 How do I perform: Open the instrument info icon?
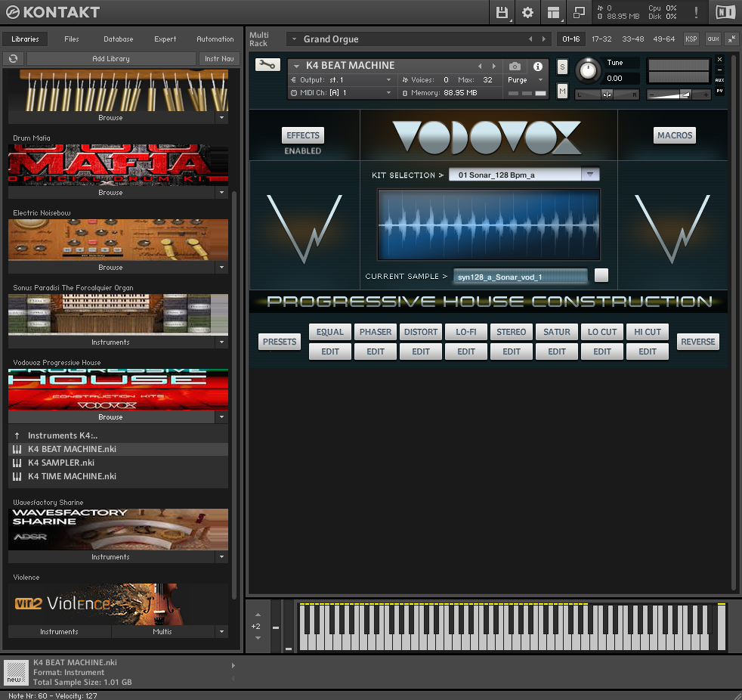click(537, 67)
